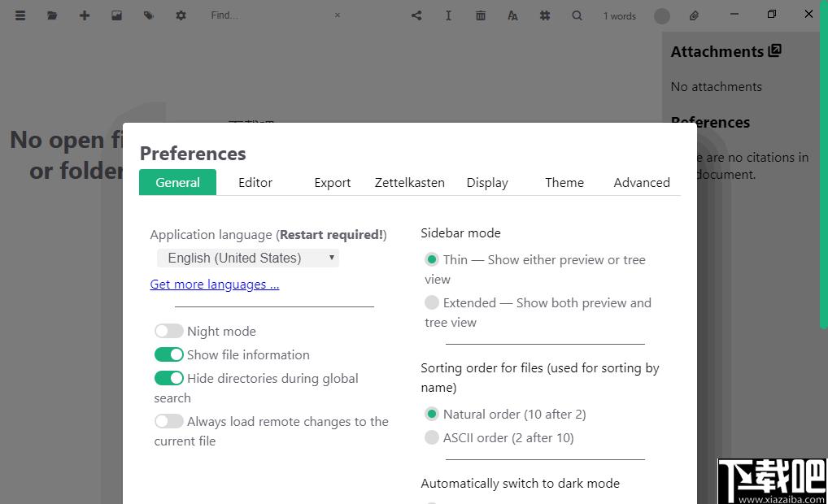The height and width of the screenshot is (504, 828).
Task: Select Natural order sorting radio button
Action: coord(431,414)
